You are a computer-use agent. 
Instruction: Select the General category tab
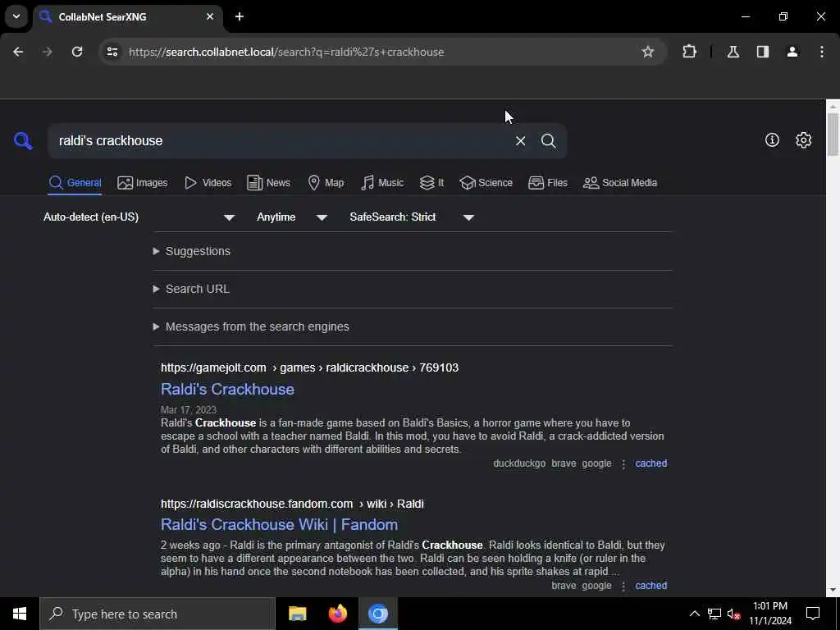point(75,183)
